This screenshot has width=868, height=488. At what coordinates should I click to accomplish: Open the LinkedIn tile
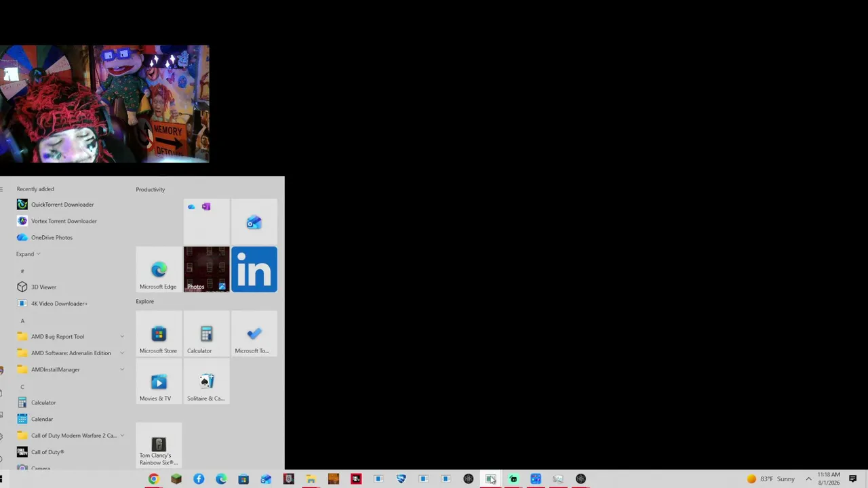point(254,269)
